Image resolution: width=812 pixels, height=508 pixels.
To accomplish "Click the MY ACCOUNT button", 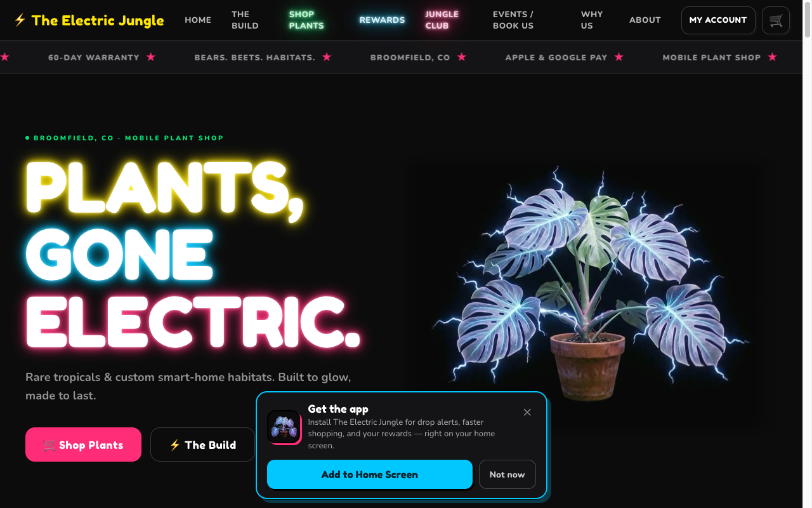I will click(x=718, y=20).
